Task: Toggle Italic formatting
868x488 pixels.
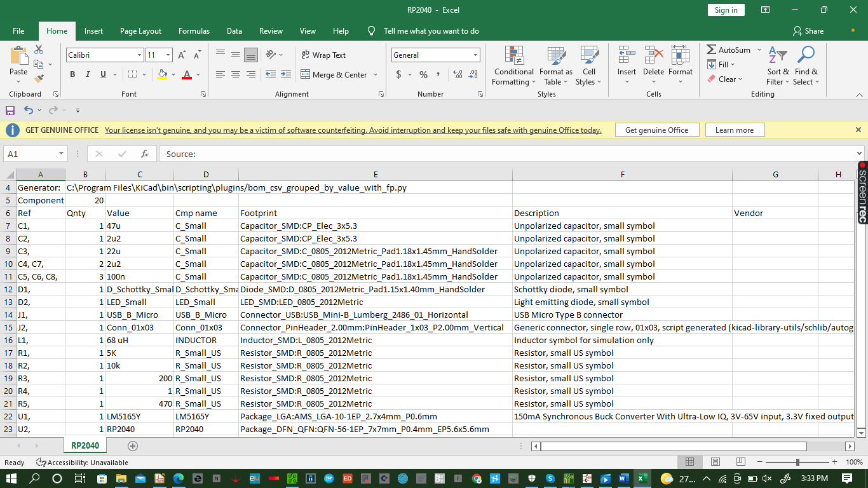Action: coord(88,74)
